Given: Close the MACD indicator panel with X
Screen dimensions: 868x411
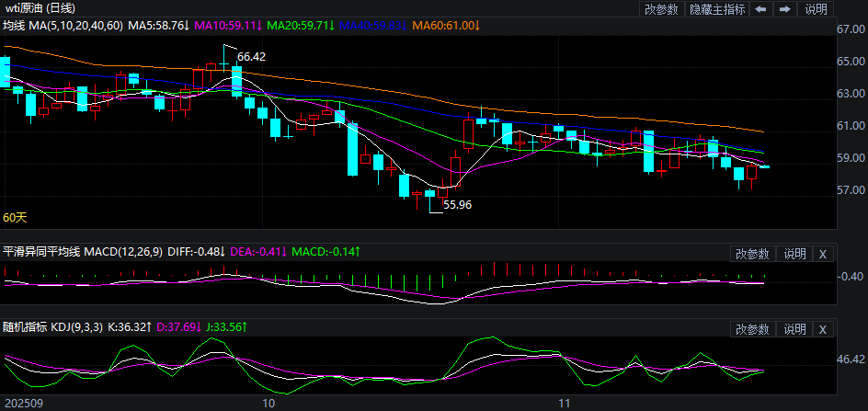Looking at the screenshot, I should [822, 254].
